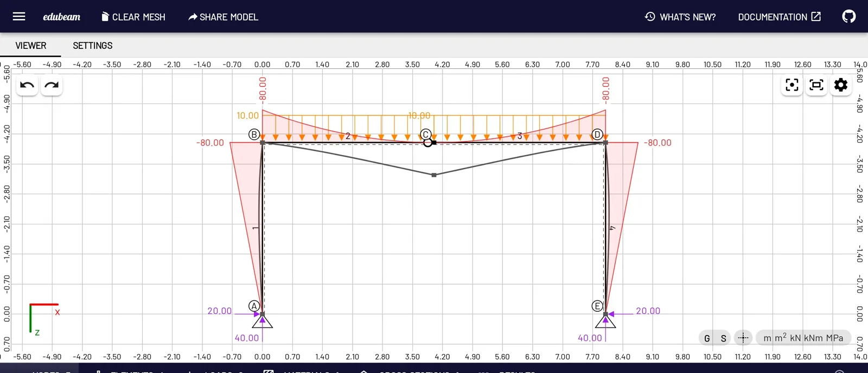This screenshot has width=868, height=373.
Task: Select node B label
Action: coord(254,134)
